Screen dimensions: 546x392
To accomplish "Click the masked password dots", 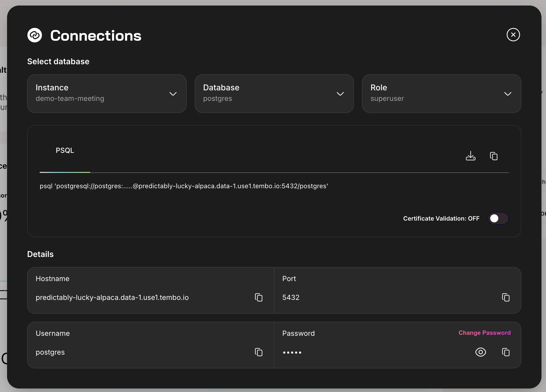I will pos(292,353).
